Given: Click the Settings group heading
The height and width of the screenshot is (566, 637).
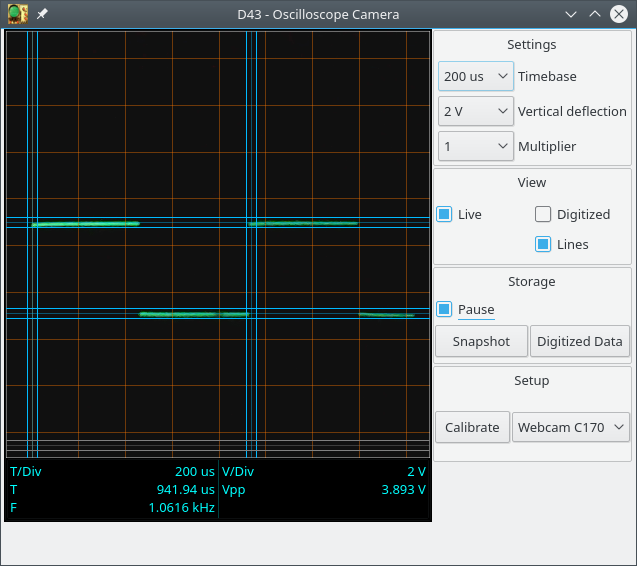Looking at the screenshot, I should (531, 45).
